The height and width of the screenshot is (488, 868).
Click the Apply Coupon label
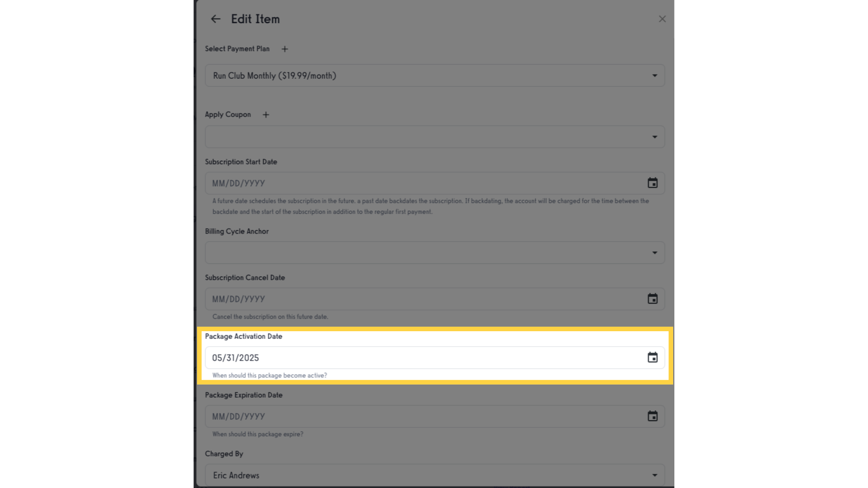[x=228, y=115]
